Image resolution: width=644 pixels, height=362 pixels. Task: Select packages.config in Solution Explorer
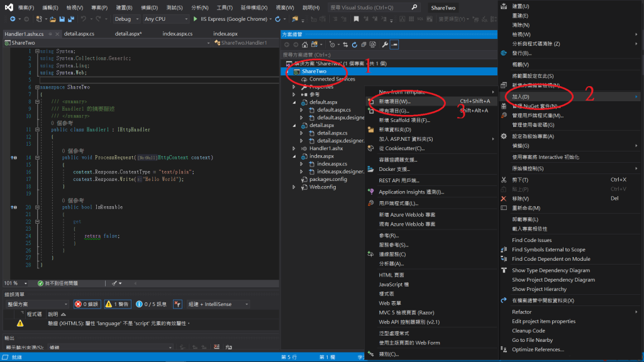pyautogui.click(x=328, y=179)
